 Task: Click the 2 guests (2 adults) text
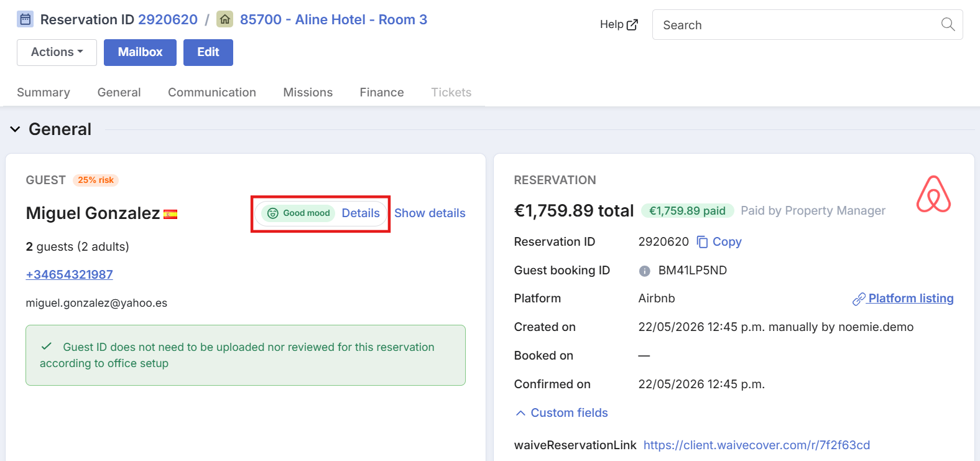pos(77,246)
